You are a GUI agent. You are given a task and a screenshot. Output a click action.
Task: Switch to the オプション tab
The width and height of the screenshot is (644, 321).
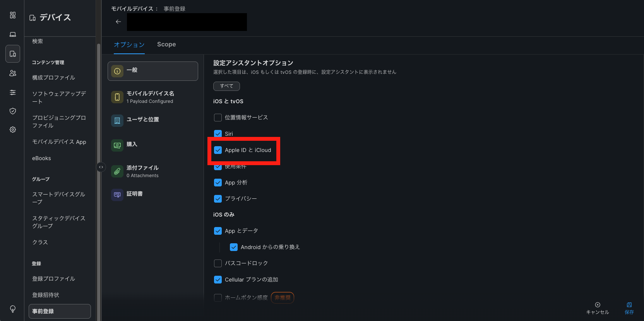click(129, 45)
